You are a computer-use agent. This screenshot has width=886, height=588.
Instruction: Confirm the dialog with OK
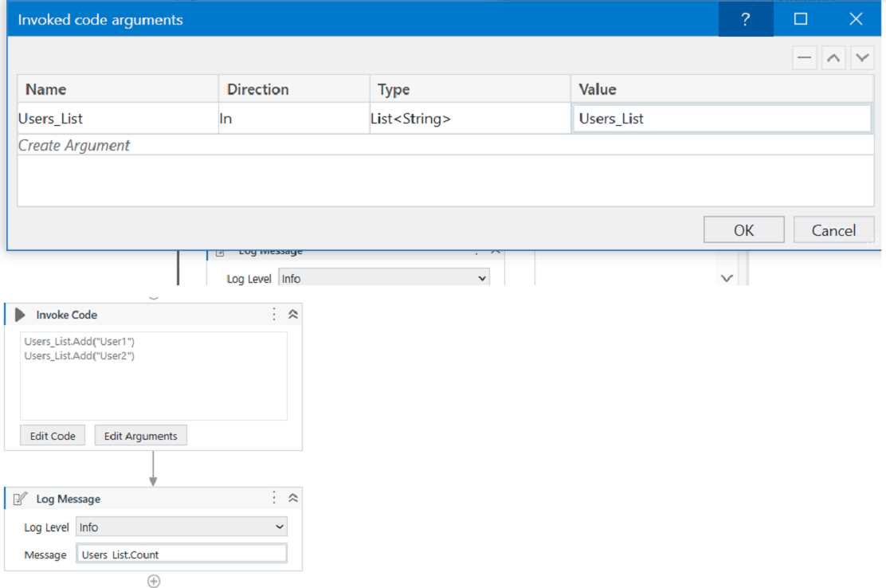743,230
